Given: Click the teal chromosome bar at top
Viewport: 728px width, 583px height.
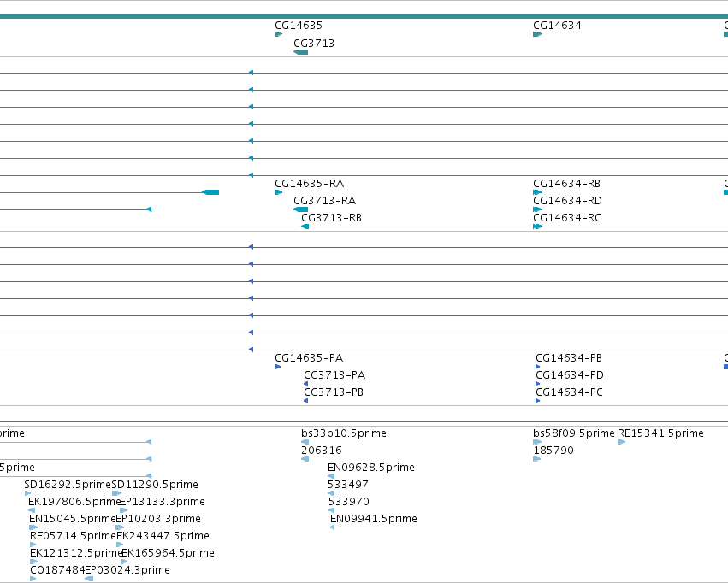Looking at the screenshot, I should (364, 16).
